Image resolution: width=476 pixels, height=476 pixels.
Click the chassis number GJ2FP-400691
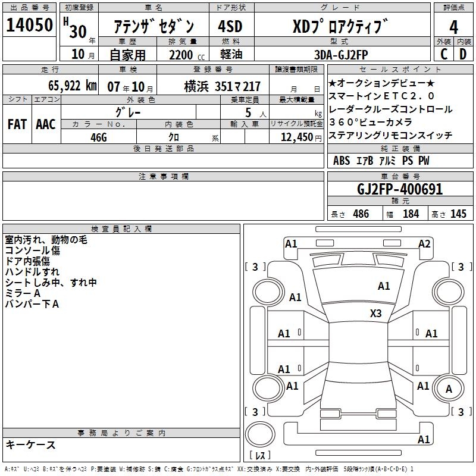[399, 189]
